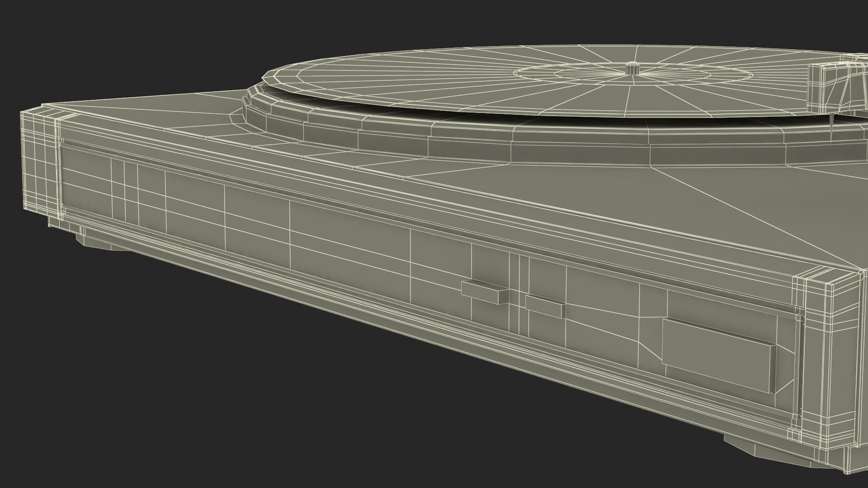The height and width of the screenshot is (488, 868).
Task: Select the wider small raised tab on front panel
Action: point(485,292)
